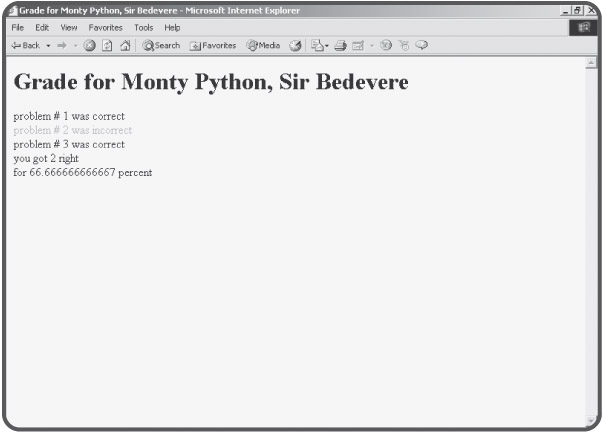Open the Search pane
This screenshot has height=433, width=604.
161,45
